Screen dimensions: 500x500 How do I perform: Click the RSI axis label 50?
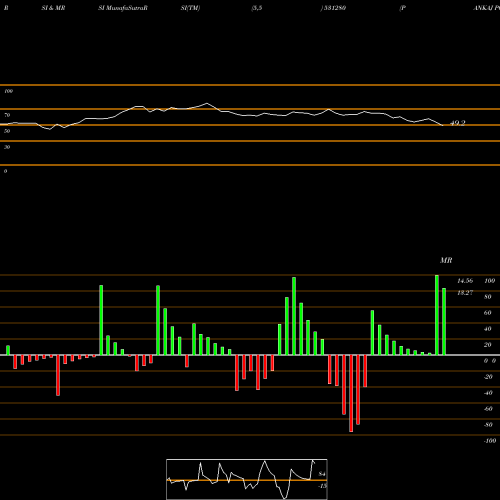click(x=7, y=131)
